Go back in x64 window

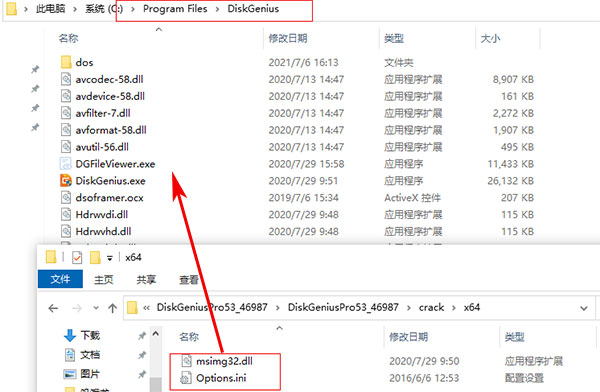click(x=53, y=308)
